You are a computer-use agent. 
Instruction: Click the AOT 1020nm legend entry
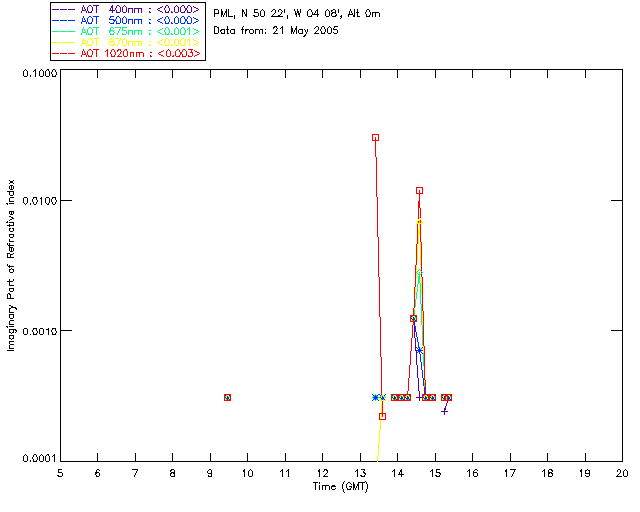(127, 53)
